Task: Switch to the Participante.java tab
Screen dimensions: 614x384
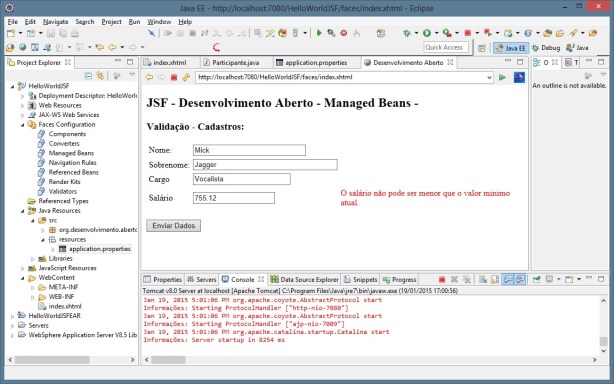Action: (x=231, y=62)
